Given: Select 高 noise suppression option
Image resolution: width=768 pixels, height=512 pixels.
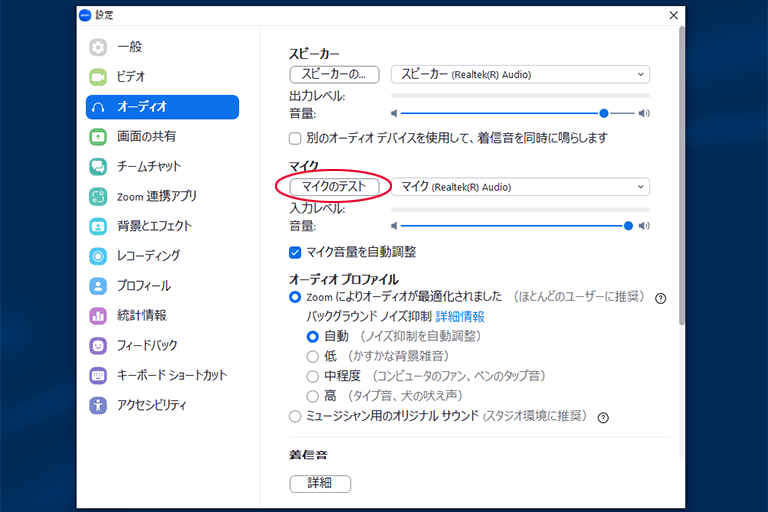Looking at the screenshot, I should (x=312, y=396).
